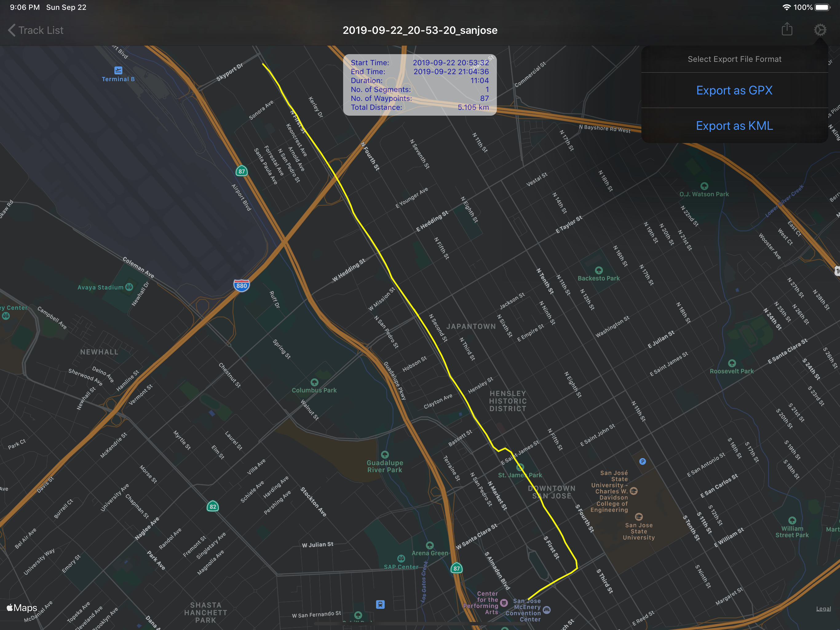Open the settings gear icon
This screenshot has width=840, height=630.
click(x=820, y=30)
